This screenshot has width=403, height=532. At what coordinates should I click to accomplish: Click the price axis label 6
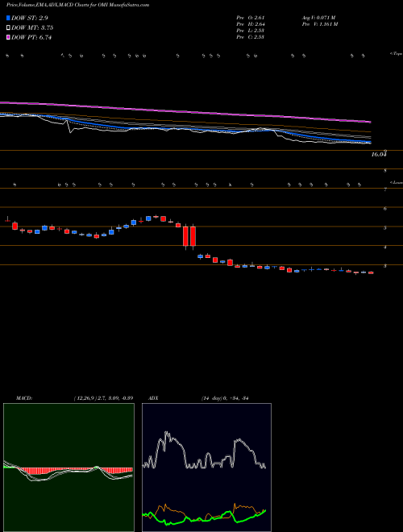point(385,209)
